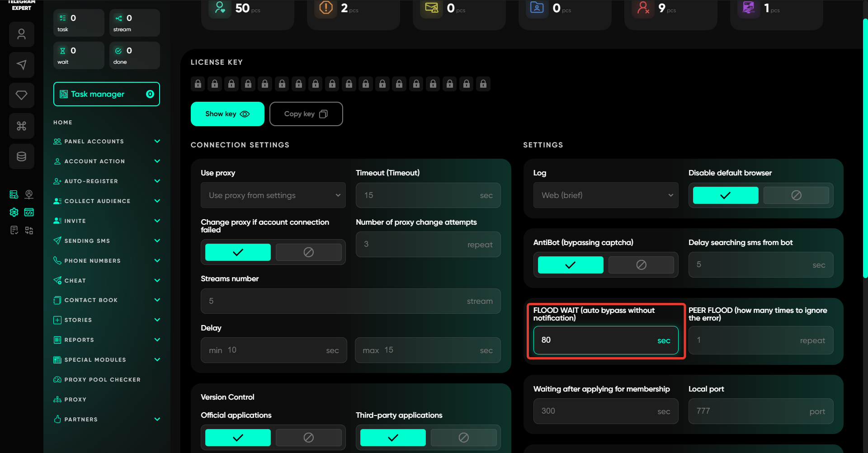Open Proxy Pool Checker menu item
This screenshot has width=868, height=453.
click(102, 380)
